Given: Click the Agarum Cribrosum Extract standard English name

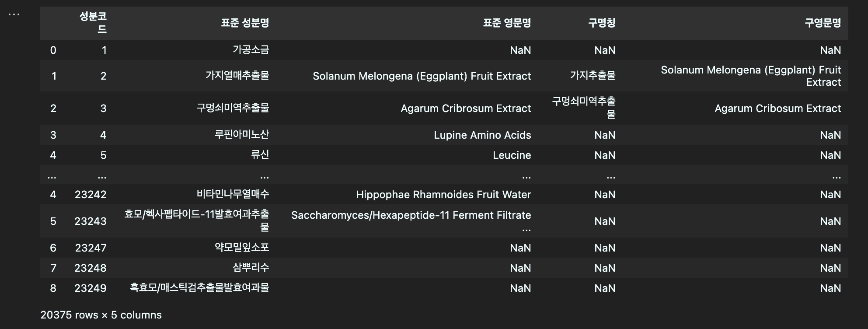Looking at the screenshot, I should 466,108.
